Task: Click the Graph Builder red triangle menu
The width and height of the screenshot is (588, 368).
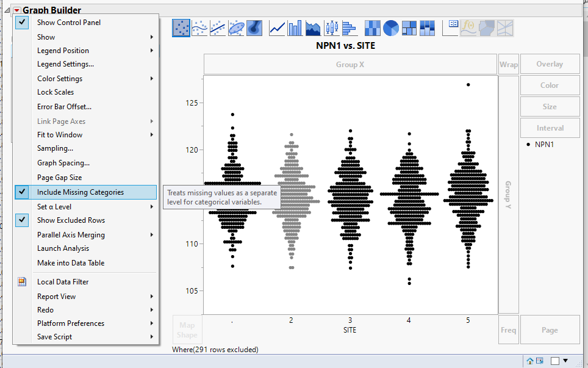Action: [x=17, y=10]
